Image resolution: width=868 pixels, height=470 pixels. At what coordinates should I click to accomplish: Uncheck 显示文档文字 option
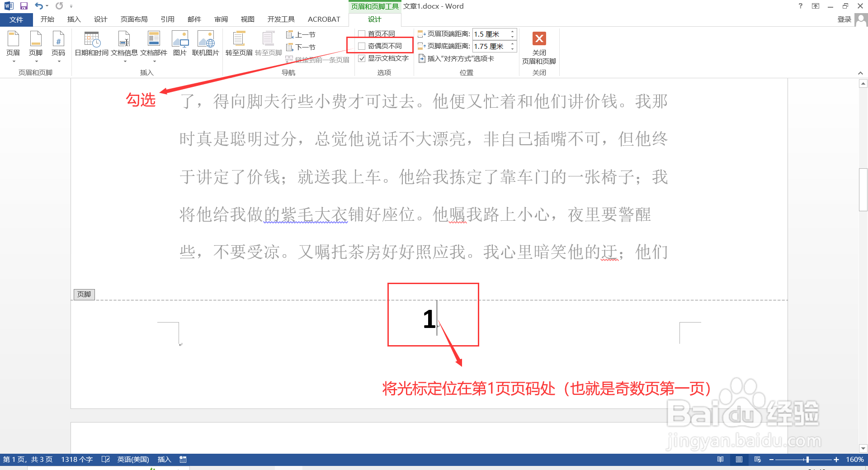362,58
